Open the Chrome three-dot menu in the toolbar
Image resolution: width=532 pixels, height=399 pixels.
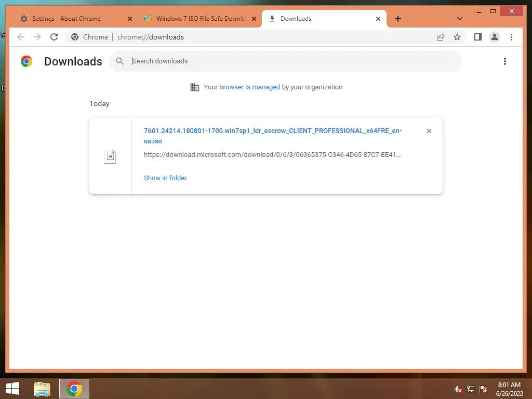[511, 37]
